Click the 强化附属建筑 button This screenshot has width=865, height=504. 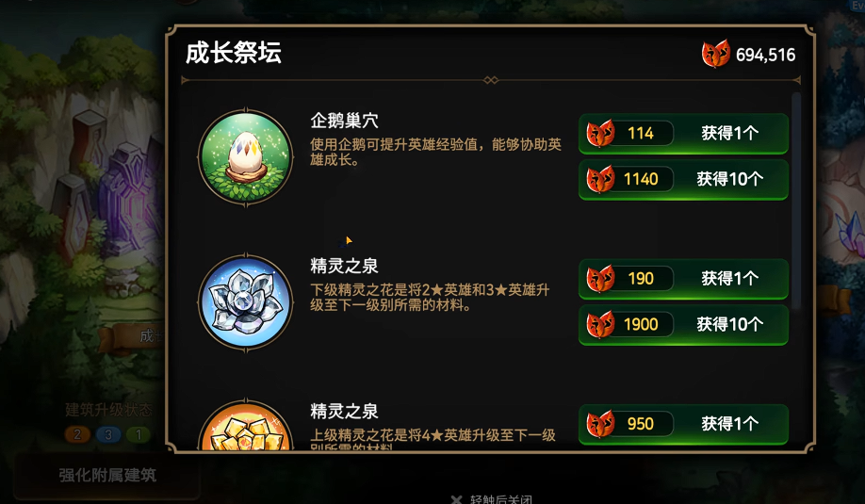click(x=107, y=476)
